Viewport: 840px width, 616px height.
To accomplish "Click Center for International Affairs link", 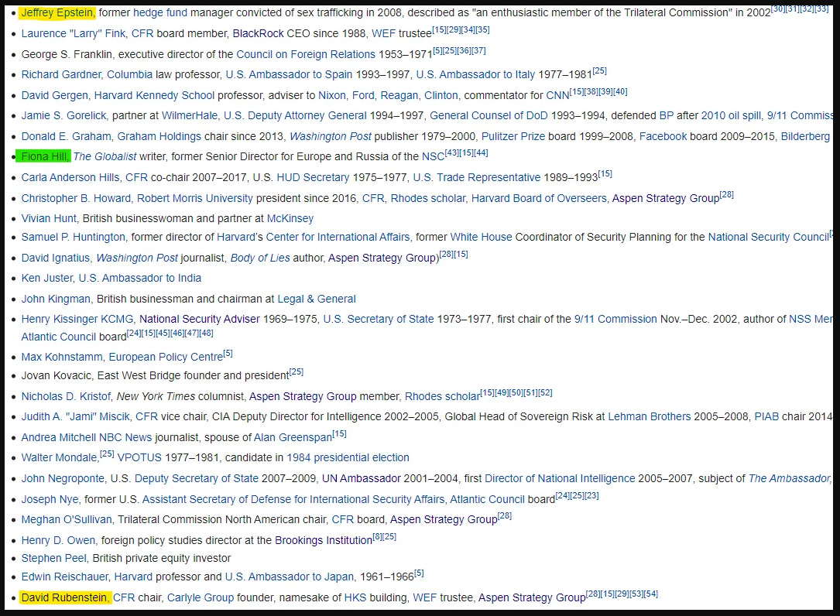I will pos(338,237).
